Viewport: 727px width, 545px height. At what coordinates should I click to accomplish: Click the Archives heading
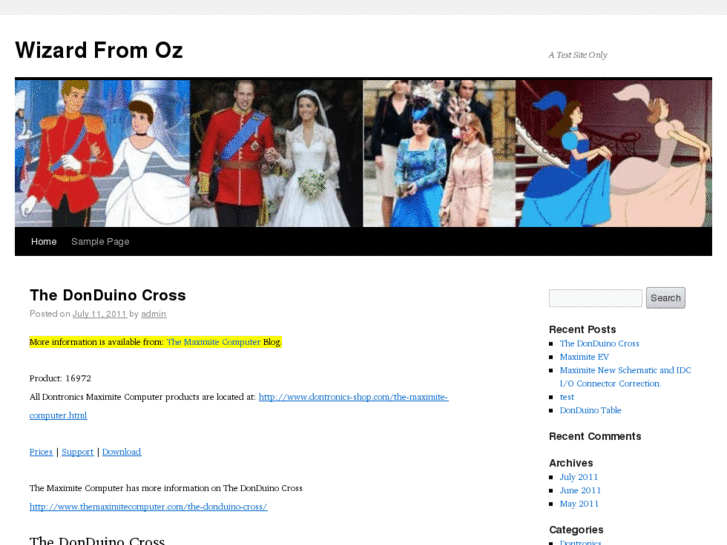pyautogui.click(x=571, y=463)
